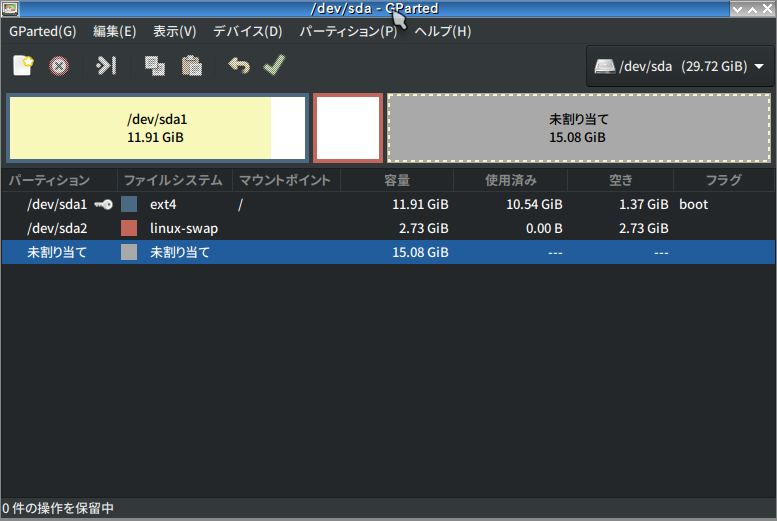The width and height of the screenshot is (777, 521).
Task: Click the apply all operations checkmark
Action: [x=275, y=65]
